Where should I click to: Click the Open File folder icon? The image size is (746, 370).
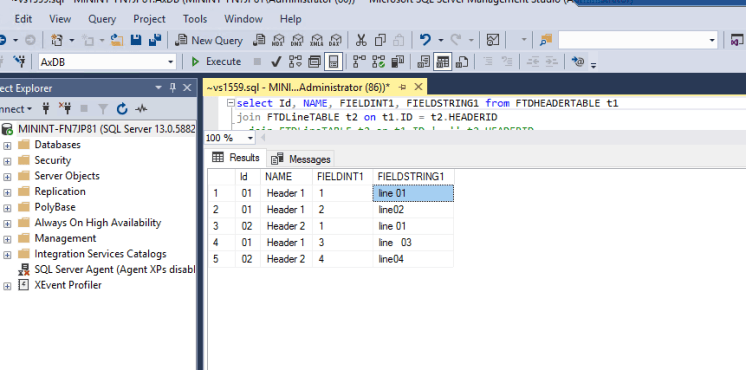click(117, 40)
